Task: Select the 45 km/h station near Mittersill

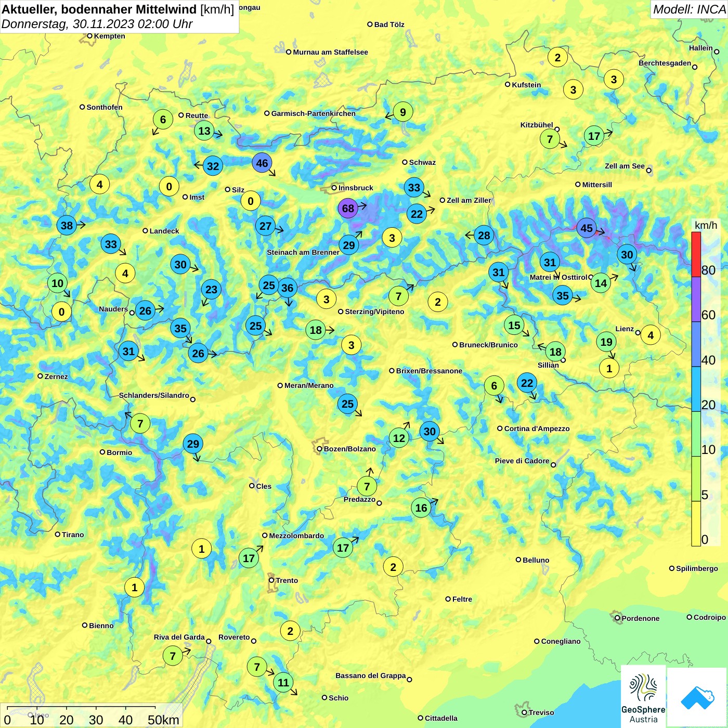Action: [x=587, y=228]
